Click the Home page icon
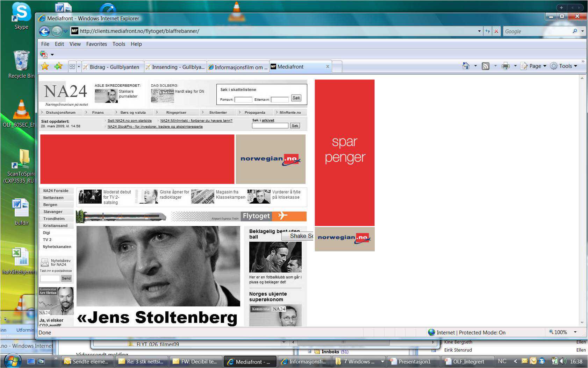 466,66
